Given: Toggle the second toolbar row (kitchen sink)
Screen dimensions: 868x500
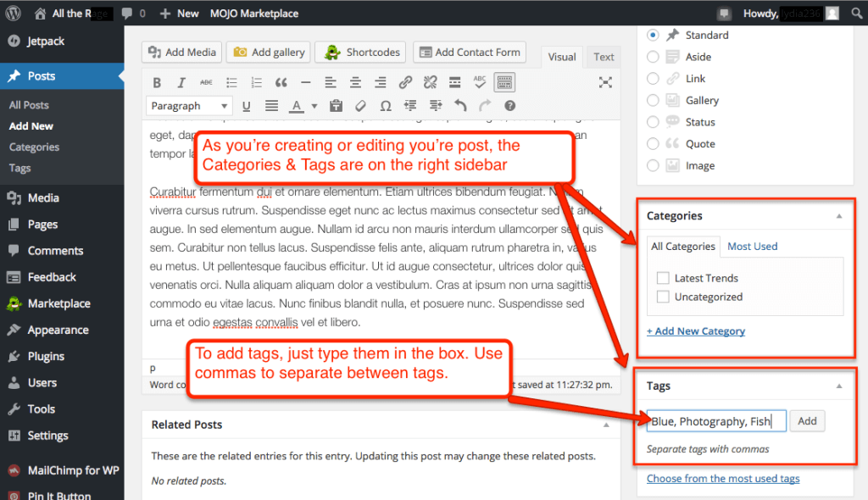Looking at the screenshot, I should tap(504, 82).
